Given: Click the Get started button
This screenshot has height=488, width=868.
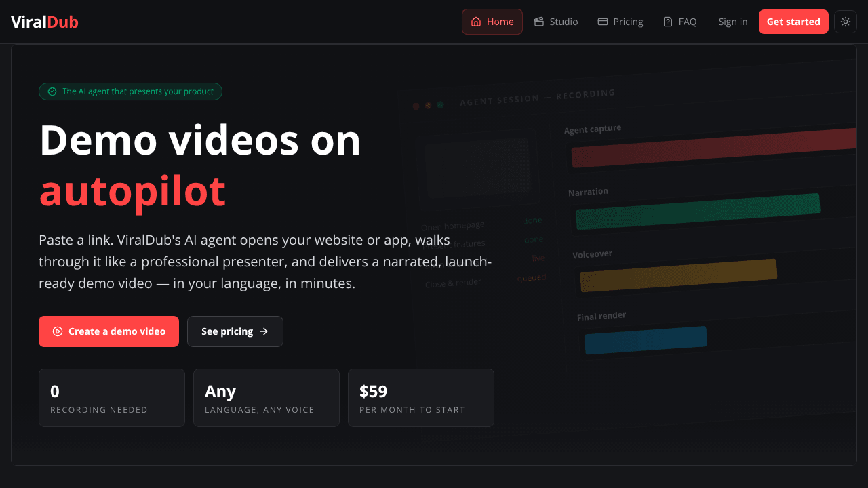Looking at the screenshot, I should (793, 22).
